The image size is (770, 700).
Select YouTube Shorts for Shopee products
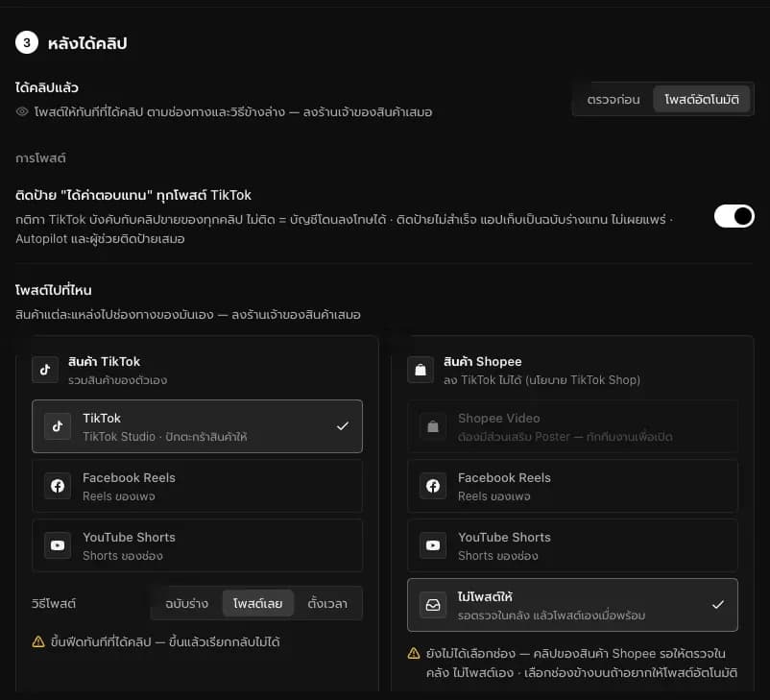tap(572, 545)
